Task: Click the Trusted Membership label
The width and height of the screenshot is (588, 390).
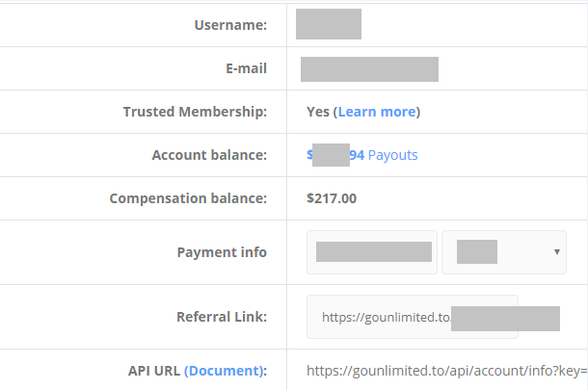Action: pyautogui.click(x=195, y=112)
